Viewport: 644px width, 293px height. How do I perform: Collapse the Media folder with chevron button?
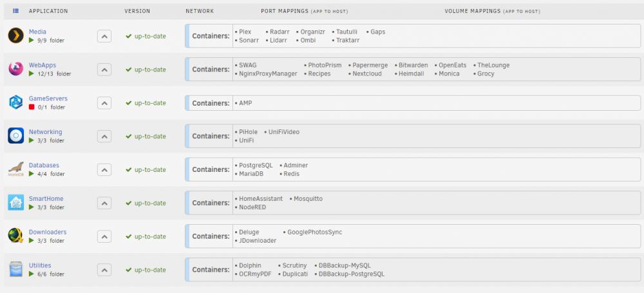click(x=104, y=36)
